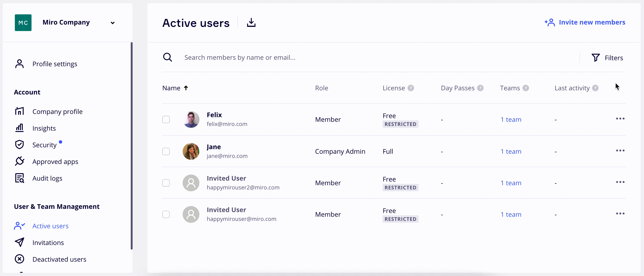
Task: Click the name Felix
Action: 214,115
